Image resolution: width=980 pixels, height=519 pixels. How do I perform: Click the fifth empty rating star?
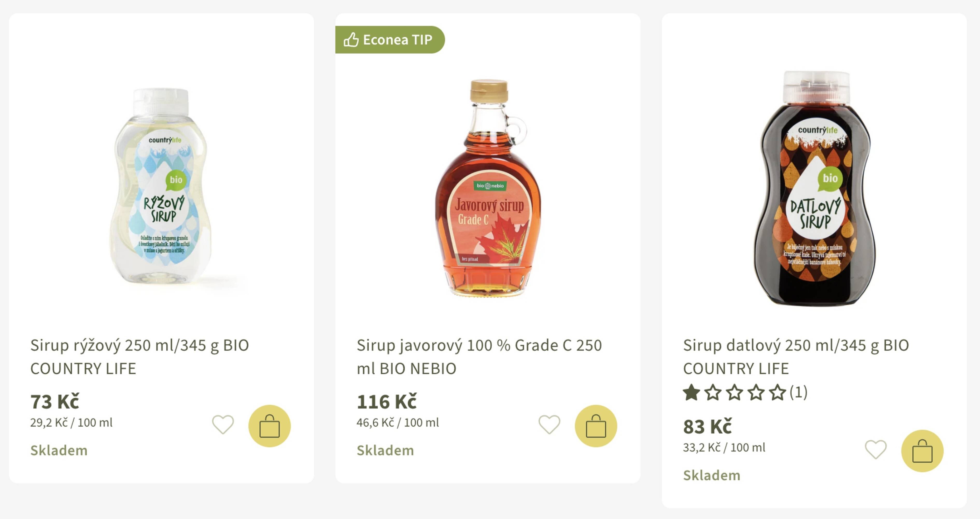777,393
